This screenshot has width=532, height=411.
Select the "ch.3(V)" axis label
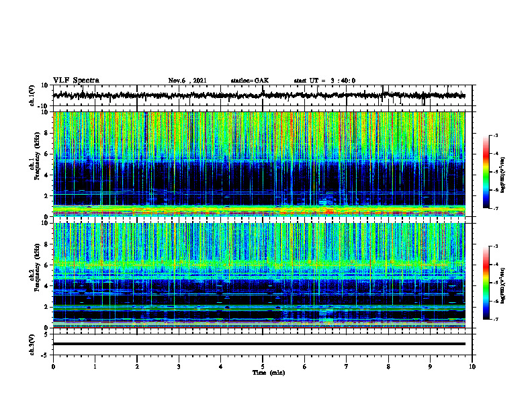coord(32,345)
